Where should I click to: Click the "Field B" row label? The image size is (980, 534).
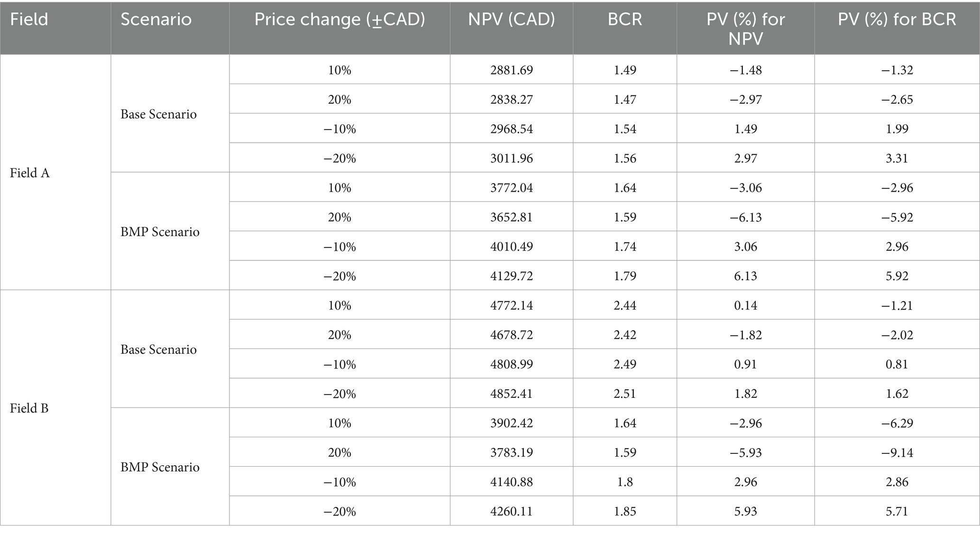point(29,408)
